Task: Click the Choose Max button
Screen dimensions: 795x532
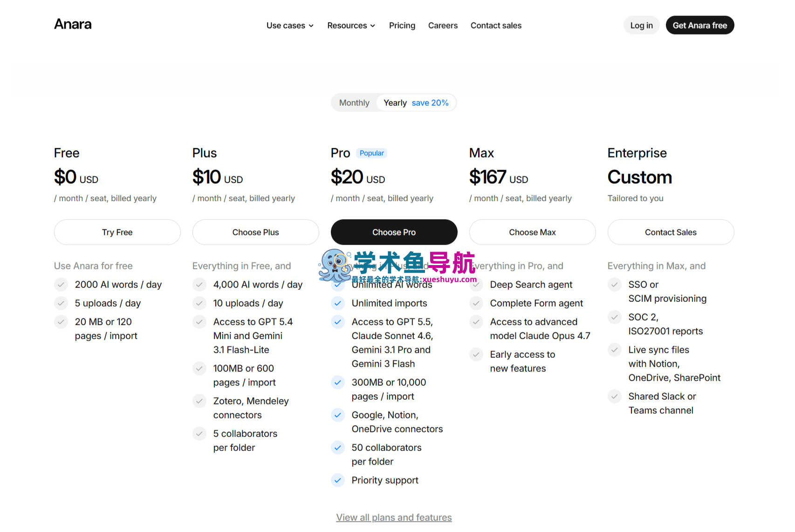Action: pyautogui.click(x=533, y=232)
